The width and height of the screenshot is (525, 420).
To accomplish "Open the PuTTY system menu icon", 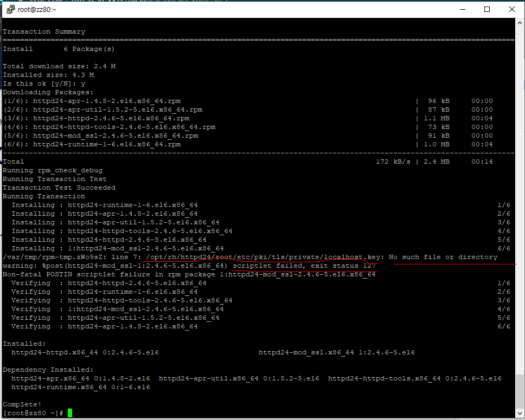I will (11, 9).
